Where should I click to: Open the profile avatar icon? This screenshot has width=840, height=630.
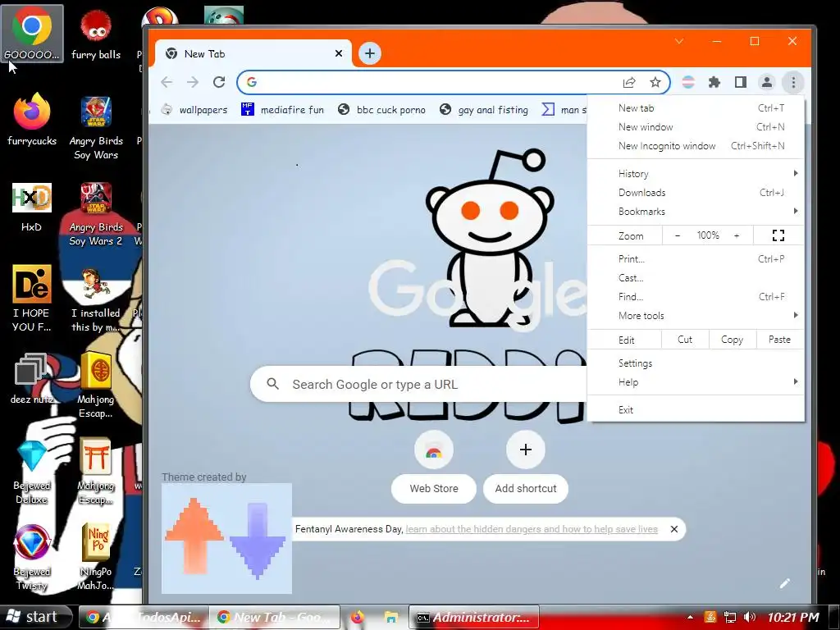pos(767,83)
